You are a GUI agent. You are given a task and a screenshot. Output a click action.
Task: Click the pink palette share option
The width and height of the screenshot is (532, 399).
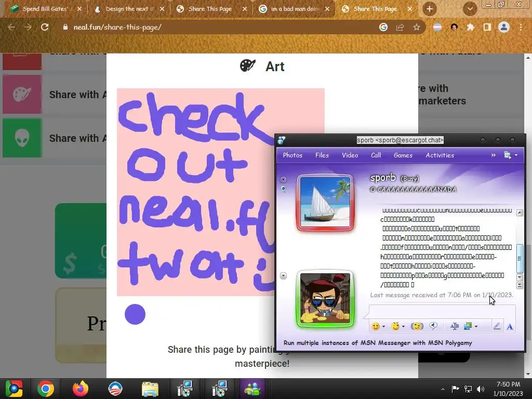22,95
